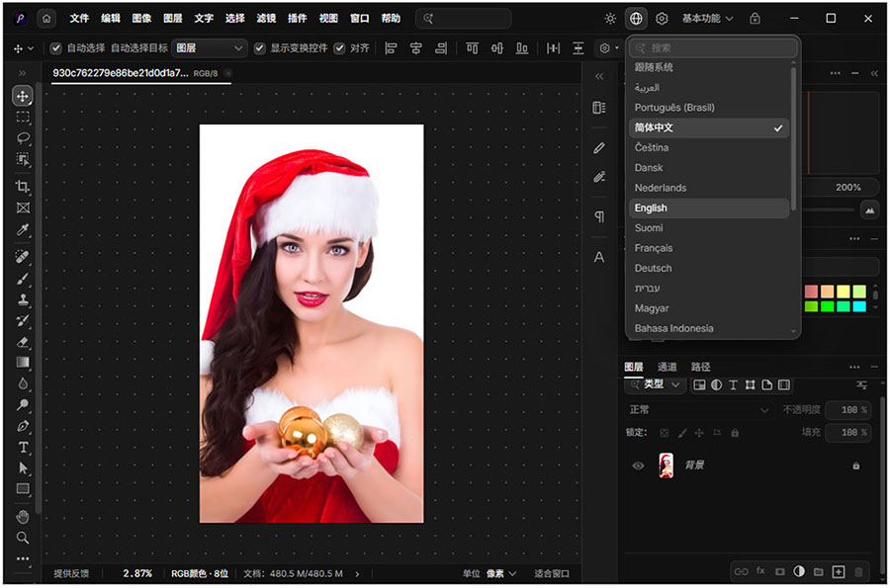Click the language search field
The image size is (890, 588).
coord(713,48)
